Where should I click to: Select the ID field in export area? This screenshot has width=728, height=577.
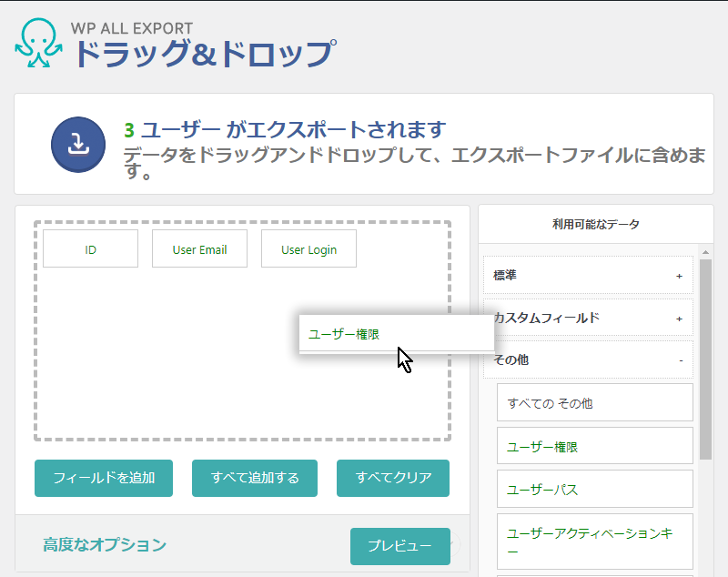point(90,248)
